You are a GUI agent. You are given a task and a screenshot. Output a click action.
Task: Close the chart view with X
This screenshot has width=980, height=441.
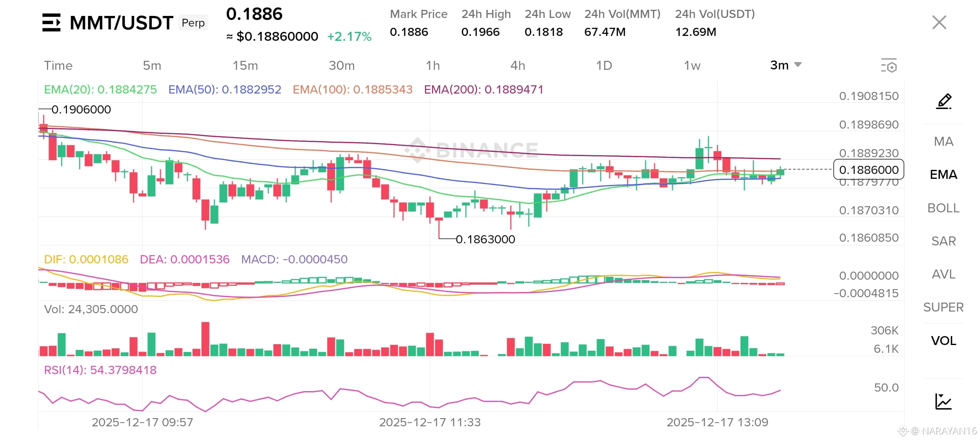coord(939,22)
